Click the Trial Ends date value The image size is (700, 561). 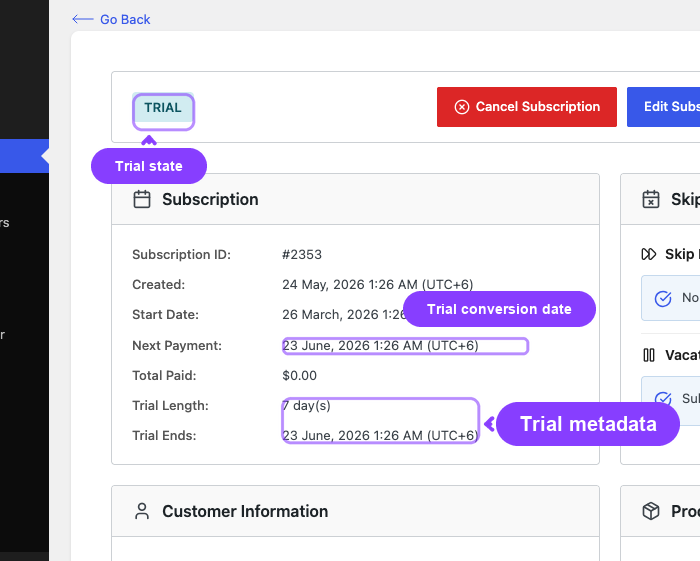(380, 436)
